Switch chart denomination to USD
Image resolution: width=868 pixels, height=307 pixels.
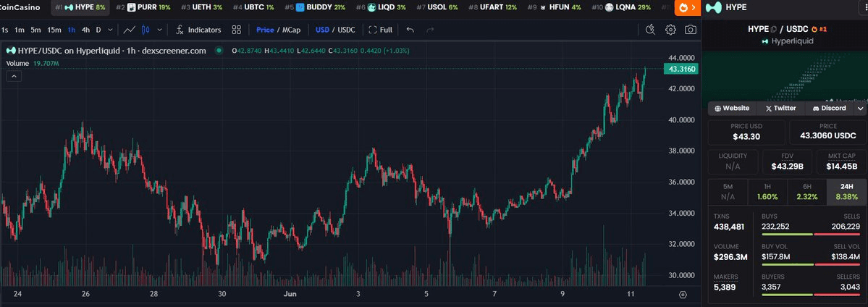coord(322,30)
